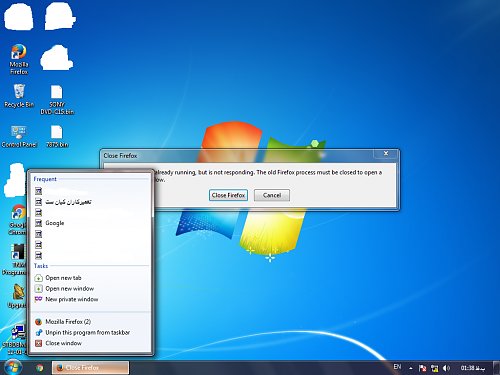Click the purple mask private window icon
This screenshot has height=375, width=500.
pos(39,299)
